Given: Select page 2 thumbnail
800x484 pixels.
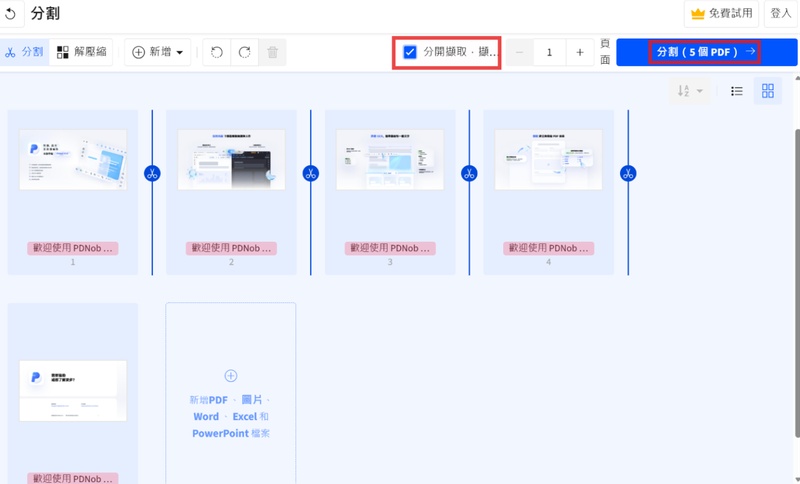Looking at the screenshot, I should pyautogui.click(x=232, y=160).
